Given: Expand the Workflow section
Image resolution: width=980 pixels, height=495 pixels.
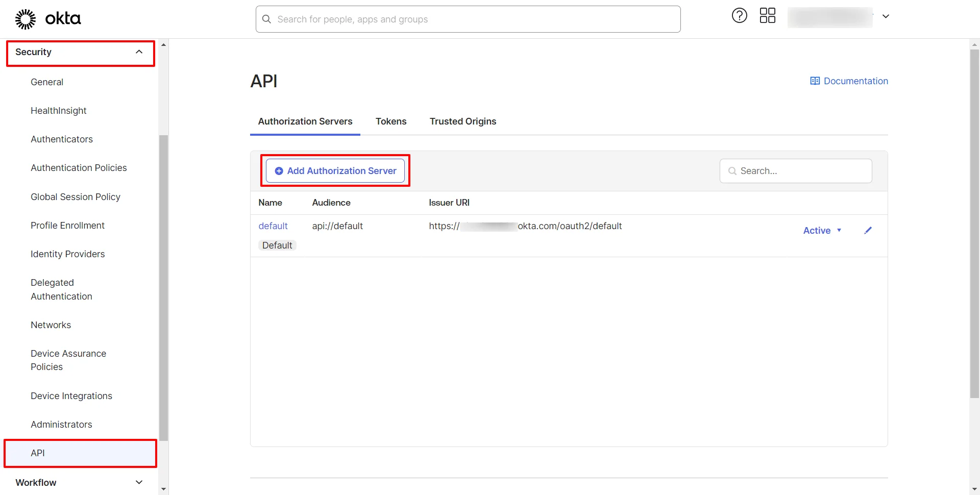Looking at the screenshot, I should pos(139,482).
